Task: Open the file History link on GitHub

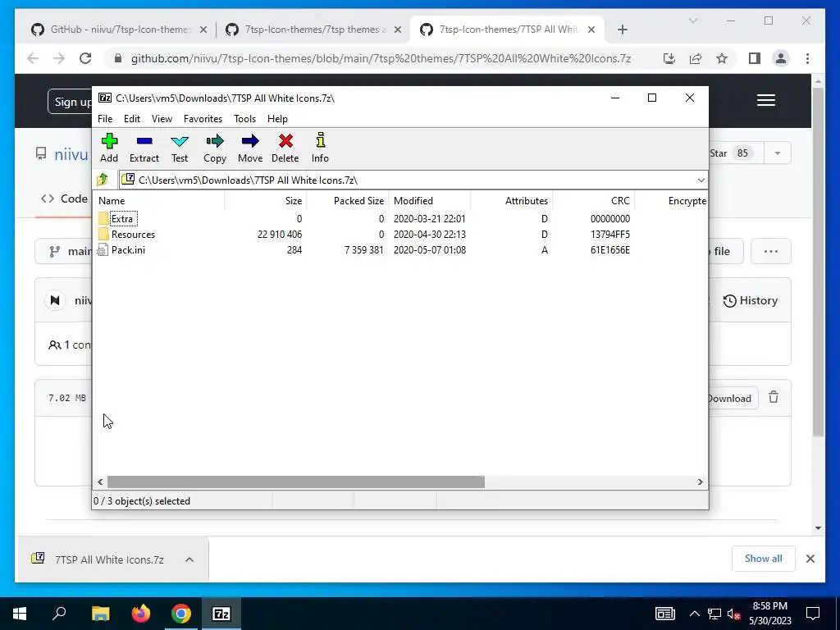Action: point(750,300)
